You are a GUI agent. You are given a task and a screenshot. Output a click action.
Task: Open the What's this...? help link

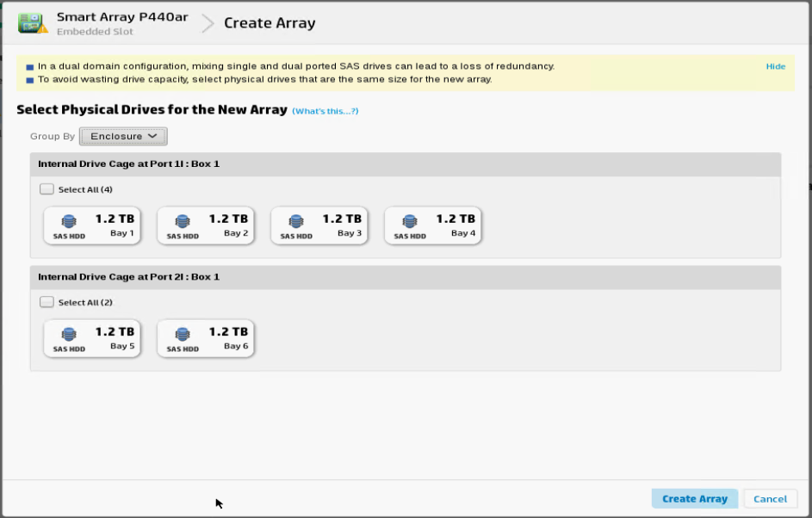[325, 111]
